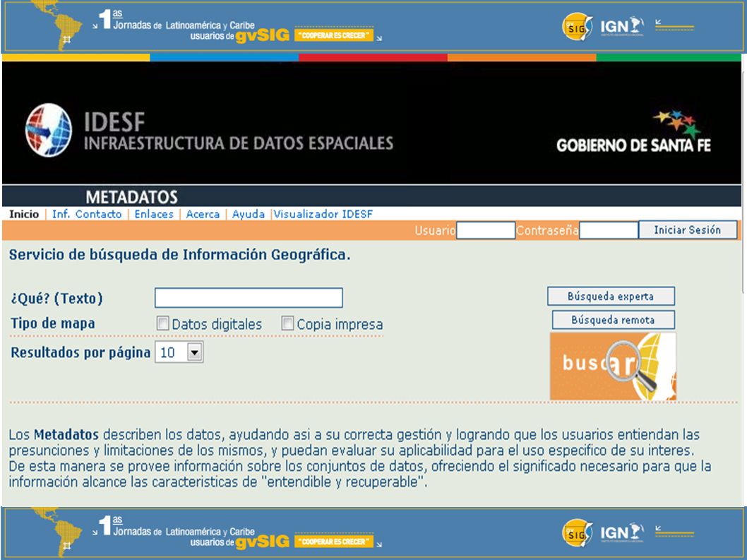747x560 pixels.
Task: Open the Acerca page
Action: coord(203,214)
